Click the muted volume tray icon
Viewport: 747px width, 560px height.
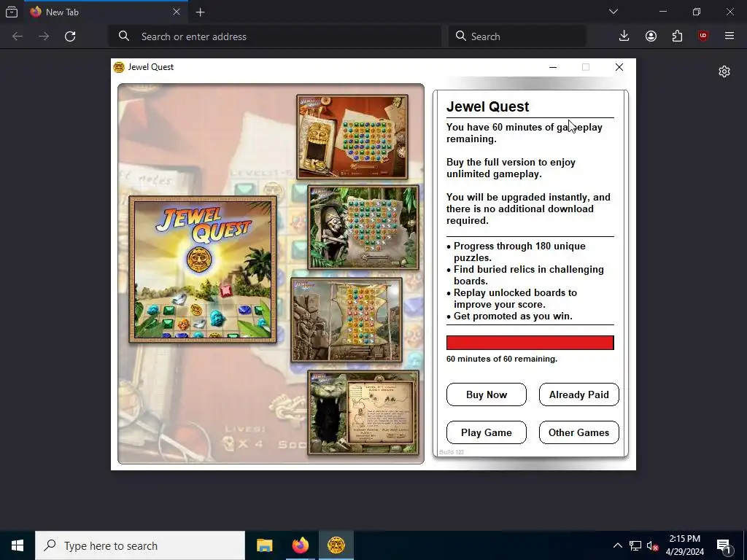[x=653, y=545]
